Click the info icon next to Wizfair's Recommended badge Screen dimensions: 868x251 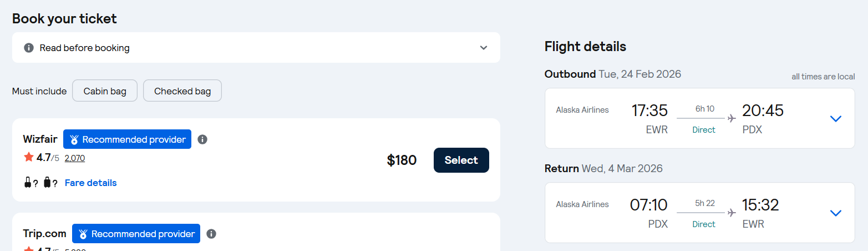coord(202,139)
